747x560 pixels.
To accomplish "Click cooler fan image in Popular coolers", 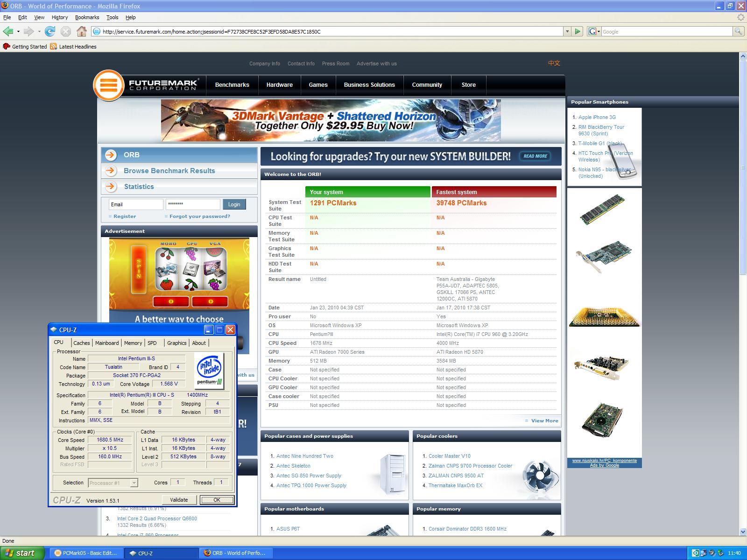I will click(540, 476).
